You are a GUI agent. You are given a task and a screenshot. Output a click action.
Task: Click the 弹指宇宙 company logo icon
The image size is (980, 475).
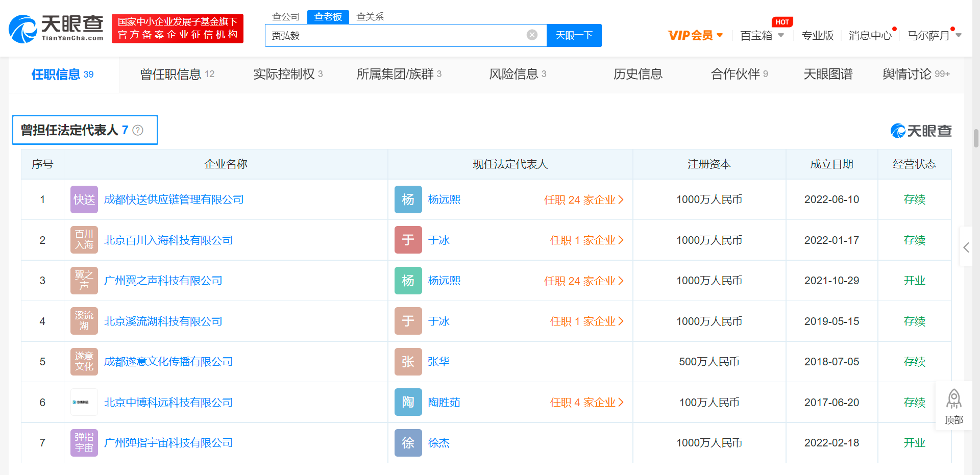(84, 443)
